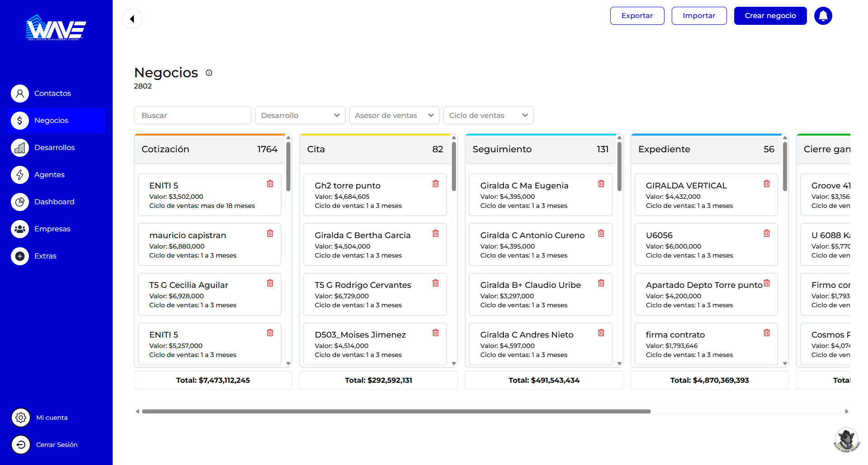Image resolution: width=868 pixels, height=465 pixels.
Task: Delete the U6056 card
Action: point(767,233)
